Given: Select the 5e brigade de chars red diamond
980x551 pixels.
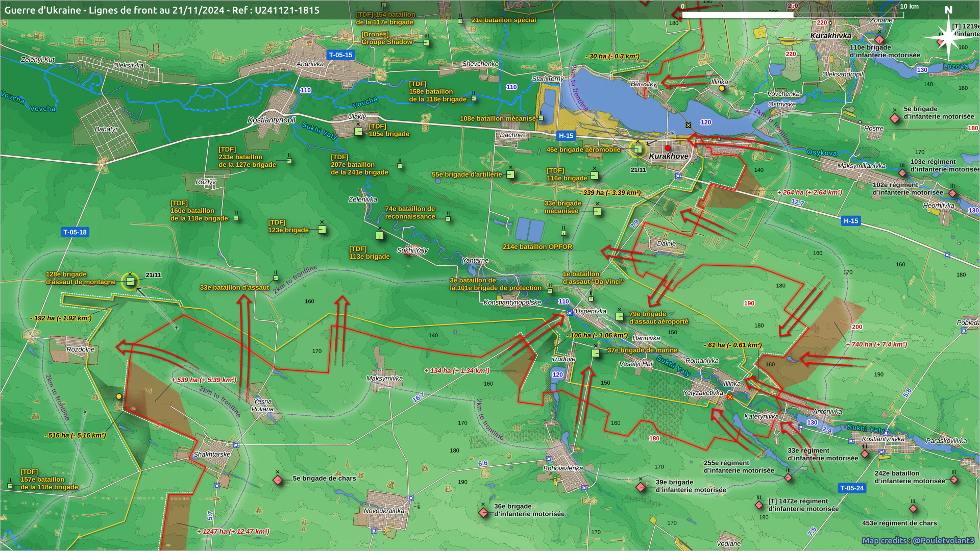Looking at the screenshot, I should click(278, 480).
